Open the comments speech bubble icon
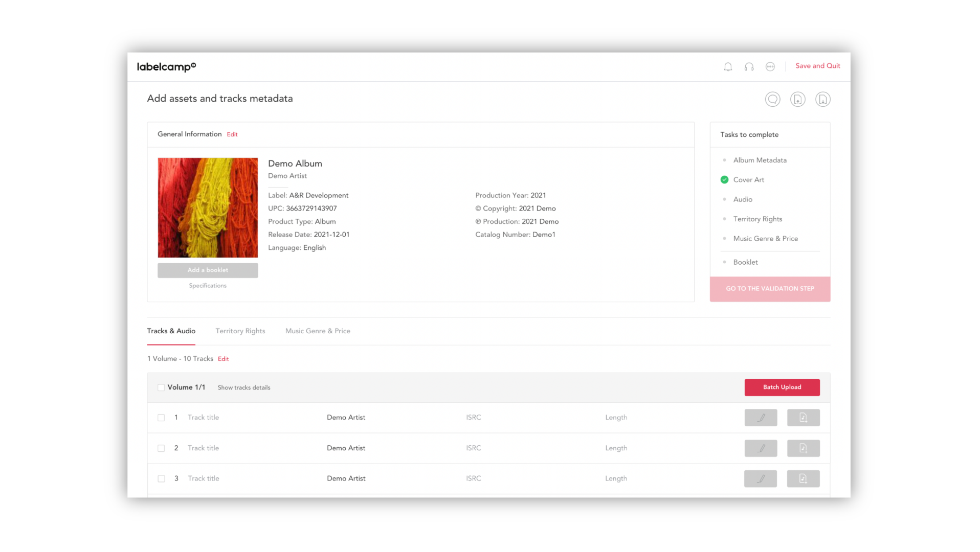 pyautogui.click(x=772, y=99)
